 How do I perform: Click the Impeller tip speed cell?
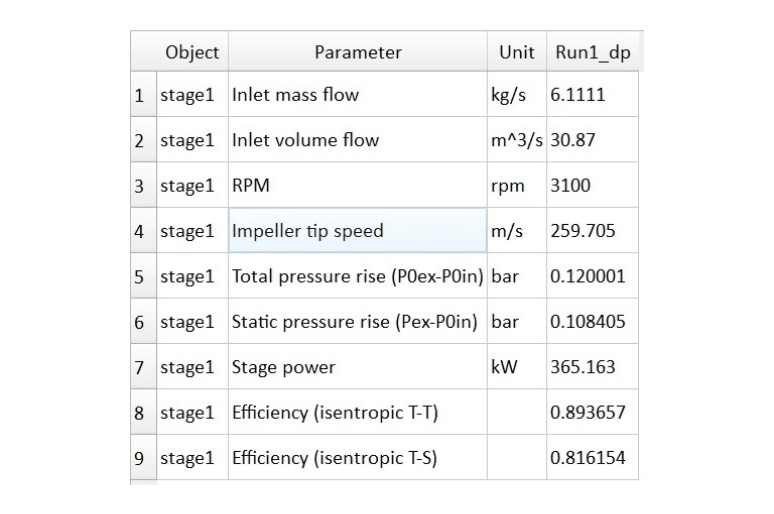pos(358,231)
